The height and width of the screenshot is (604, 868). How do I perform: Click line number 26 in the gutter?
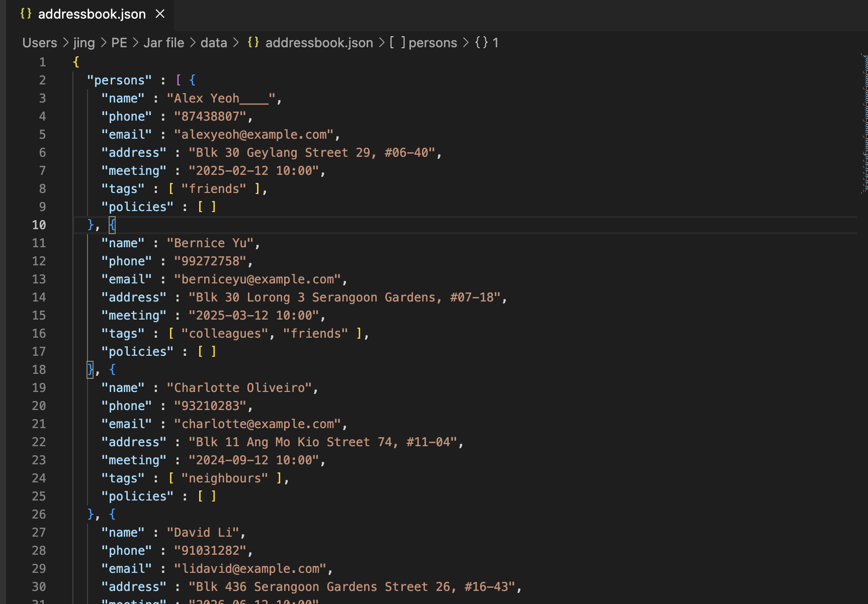click(x=39, y=515)
